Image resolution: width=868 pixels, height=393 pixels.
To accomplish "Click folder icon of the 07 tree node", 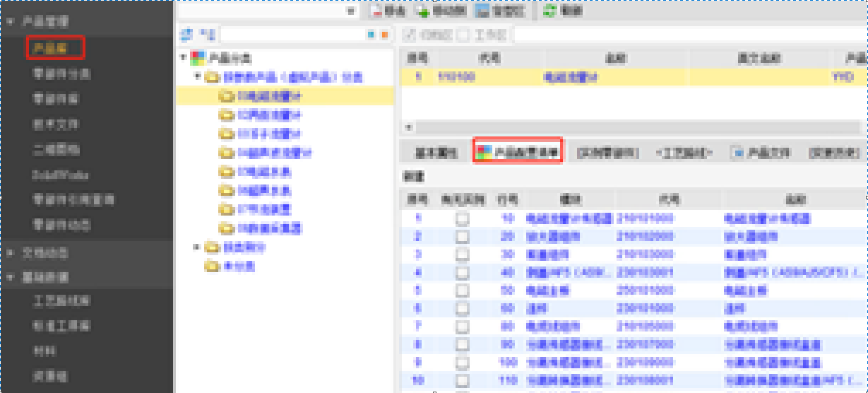I will 226,210.
